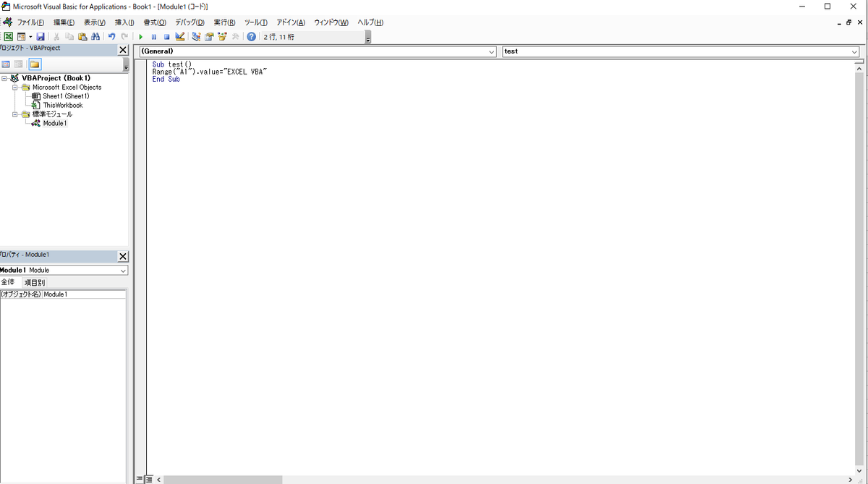Open the 挿入(I) menu
This screenshot has height=484, width=868.
tap(124, 22)
